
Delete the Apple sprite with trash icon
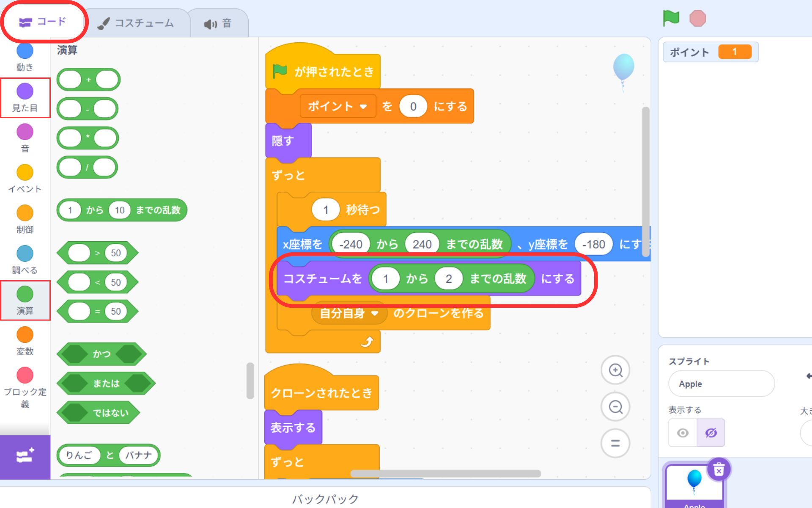[x=719, y=469]
